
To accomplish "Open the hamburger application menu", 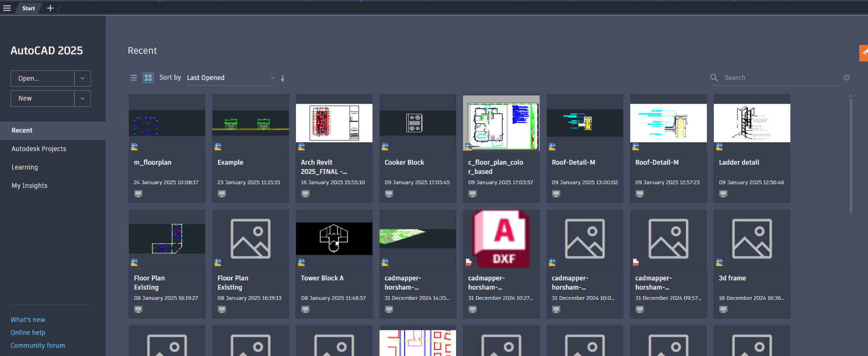I will [x=7, y=8].
